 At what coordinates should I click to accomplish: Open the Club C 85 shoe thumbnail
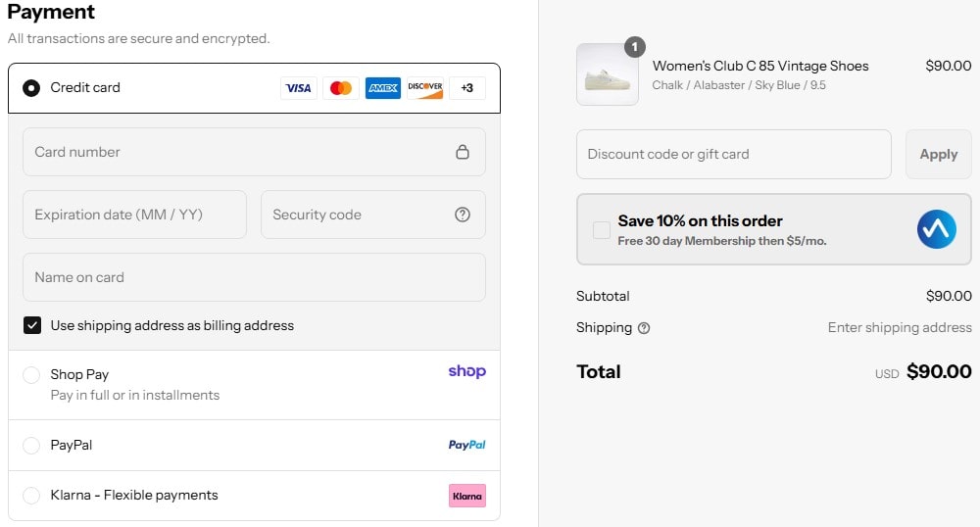pos(607,74)
